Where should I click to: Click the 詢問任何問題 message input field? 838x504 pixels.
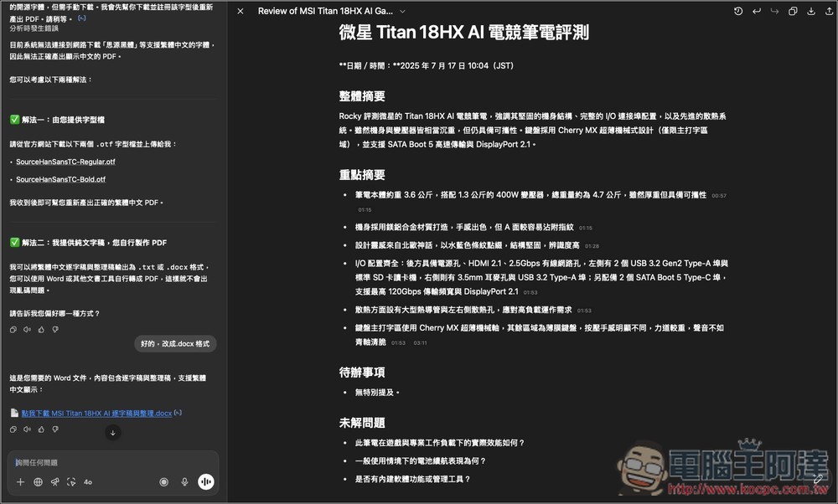[113, 462]
